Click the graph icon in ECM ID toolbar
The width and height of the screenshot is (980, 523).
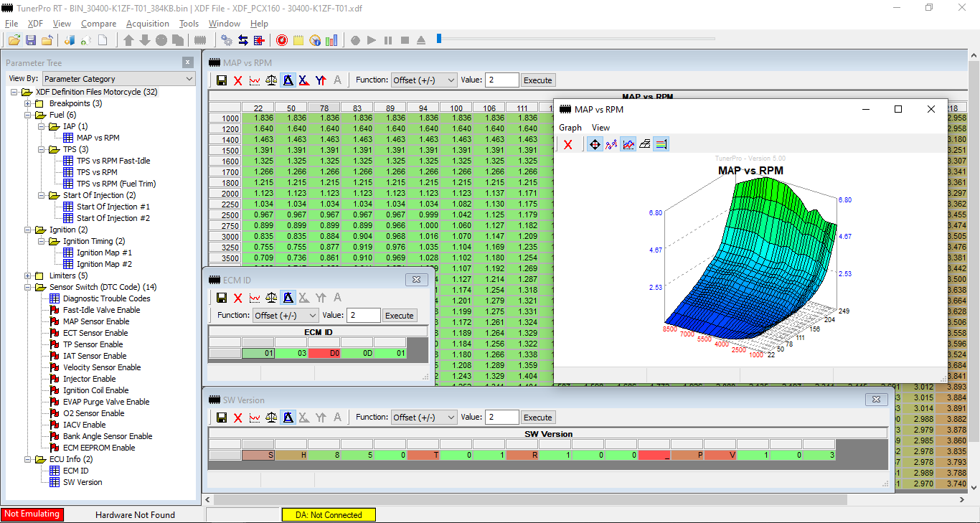pos(255,298)
